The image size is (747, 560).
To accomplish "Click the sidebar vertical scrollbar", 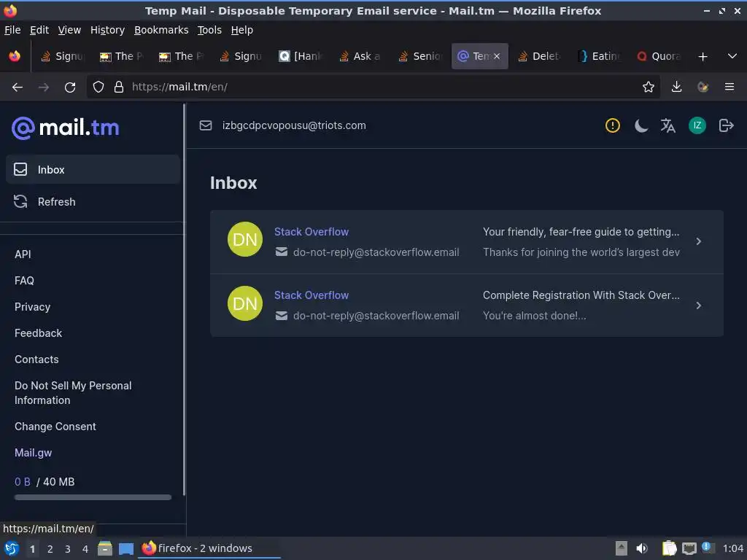I will (x=184, y=300).
